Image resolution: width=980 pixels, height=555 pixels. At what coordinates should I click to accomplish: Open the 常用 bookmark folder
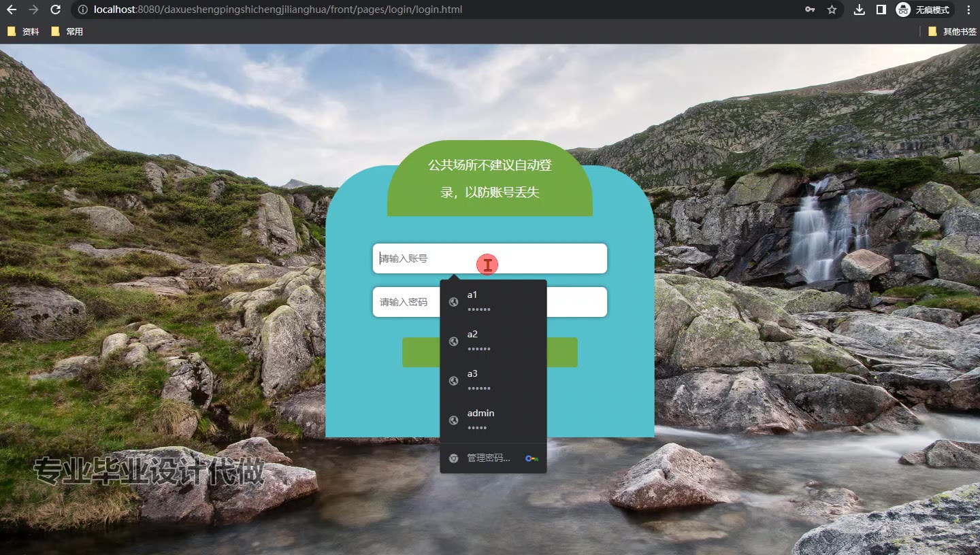click(x=67, y=31)
